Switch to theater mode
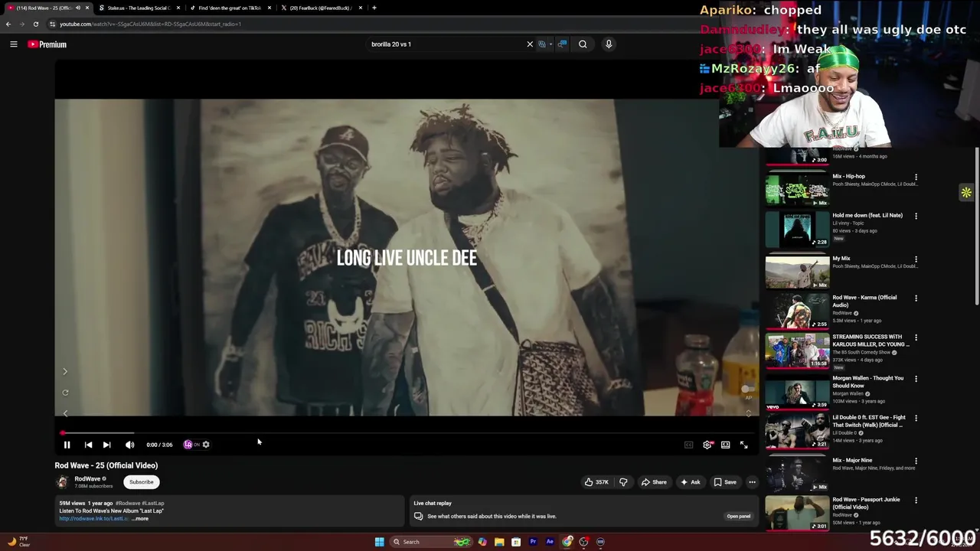Viewport: 980px width, 551px height. click(725, 445)
